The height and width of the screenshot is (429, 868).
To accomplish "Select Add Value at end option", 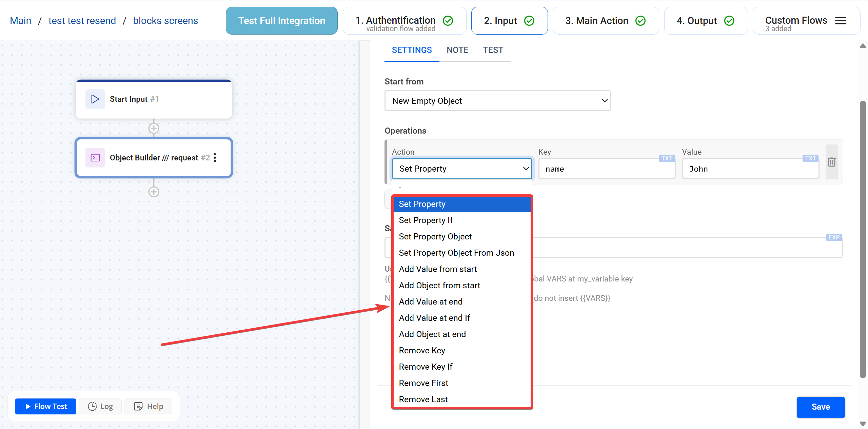I will pos(431,301).
